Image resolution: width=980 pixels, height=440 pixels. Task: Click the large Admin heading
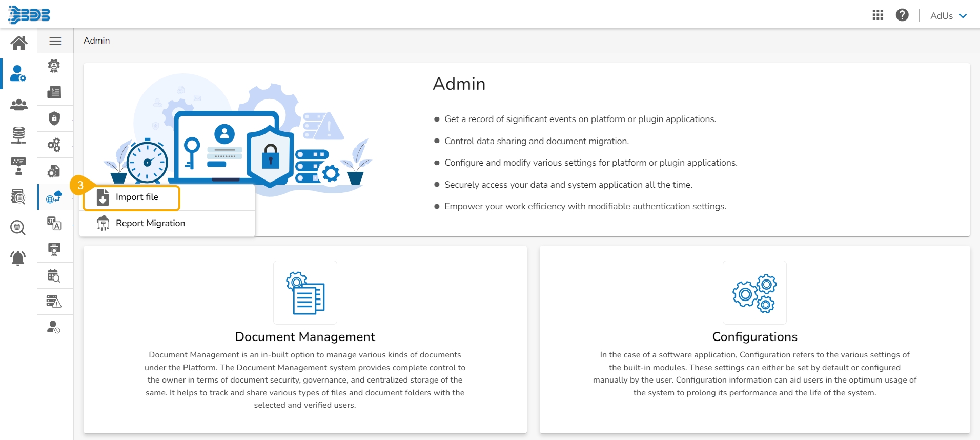click(x=459, y=84)
